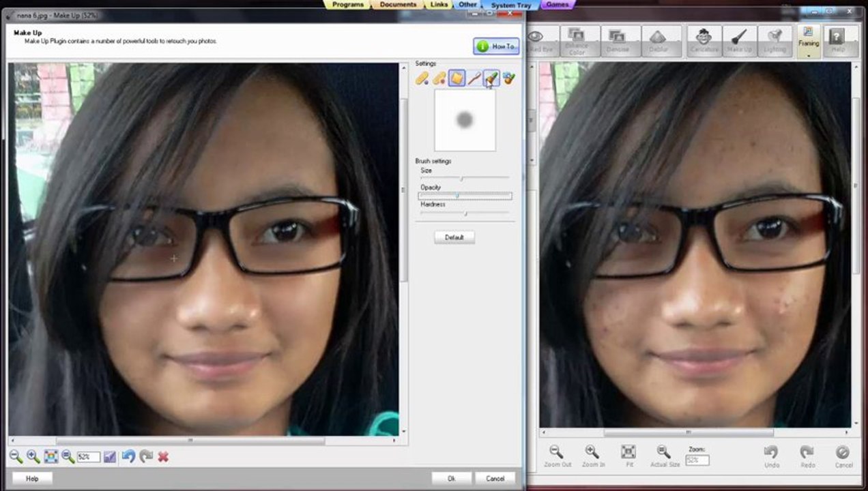The height and width of the screenshot is (491, 868).
Task: Click the brush Opacity slider
Action: point(465,196)
